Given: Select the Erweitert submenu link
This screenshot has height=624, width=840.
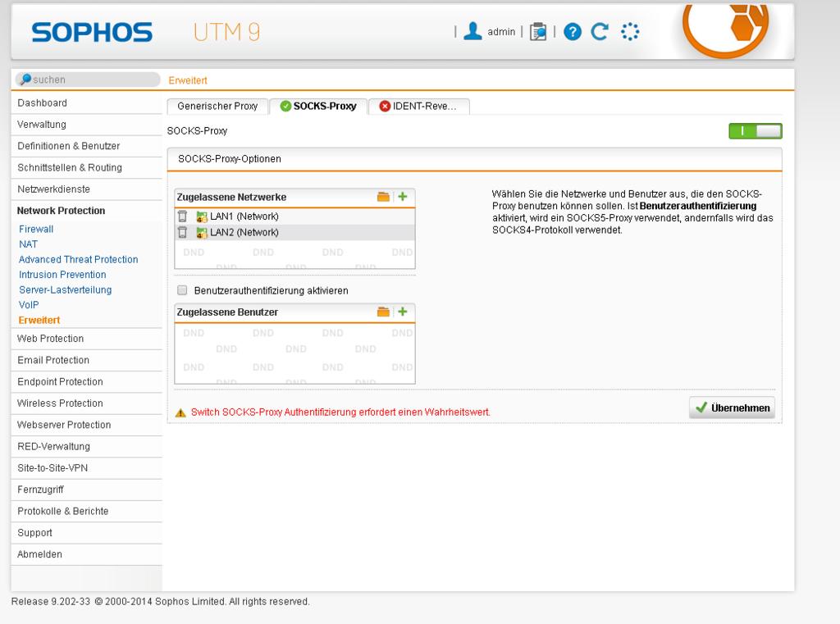Looking at the screenshot, I should click(39, 320).
